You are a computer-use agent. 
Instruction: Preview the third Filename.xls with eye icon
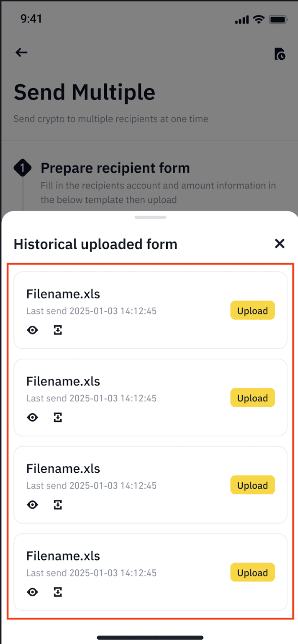32,505
